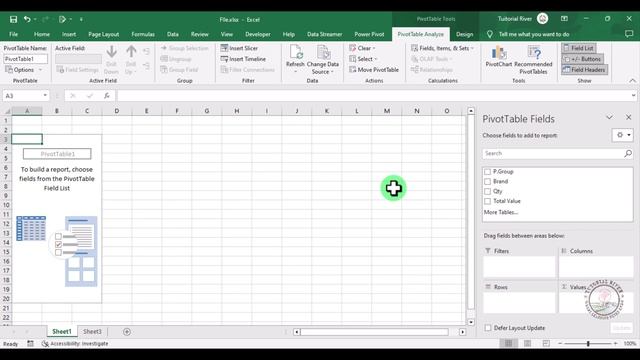Click the search magnifier in PivotTable Fields
The height and width of the screenshot is (360, 640).
[628, 153]
